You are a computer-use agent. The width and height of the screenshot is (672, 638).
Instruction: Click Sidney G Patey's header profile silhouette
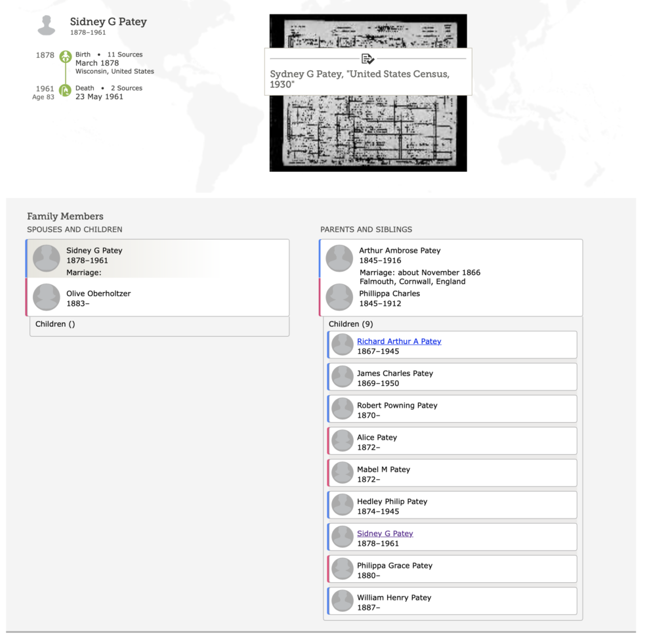pyautogui.click(x=47, y=26)
